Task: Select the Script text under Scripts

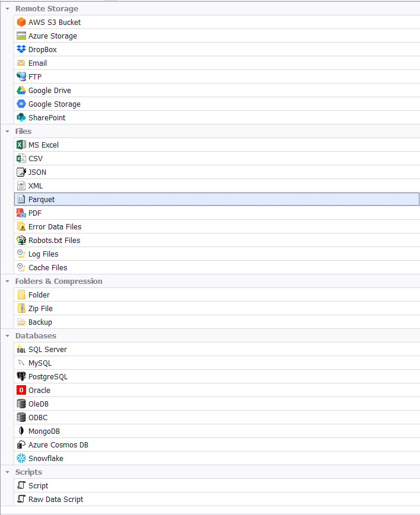Action: pyautogui.click(x=38, y=486)
